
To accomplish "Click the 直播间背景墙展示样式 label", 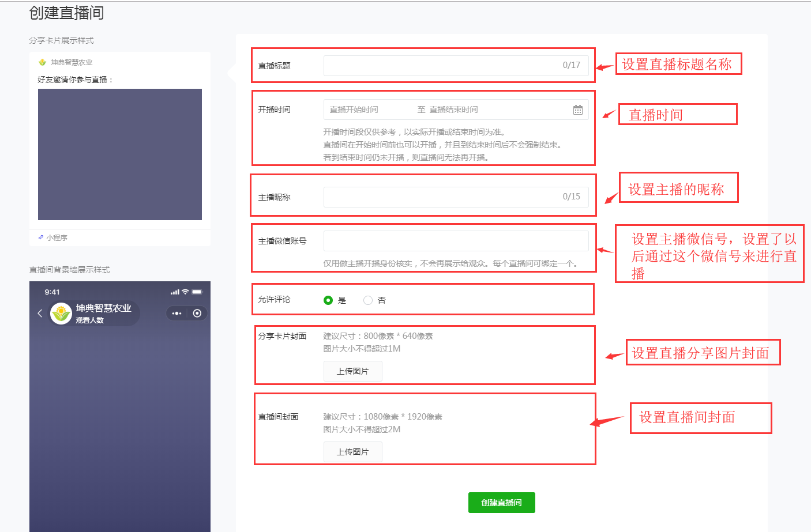I will pyautogui.click(x=69, y=270).
